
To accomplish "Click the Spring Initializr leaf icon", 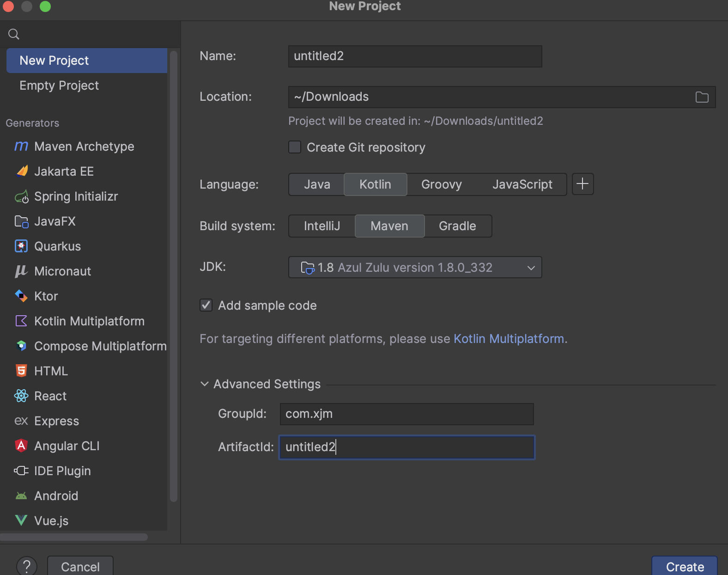I will point(22,197).
